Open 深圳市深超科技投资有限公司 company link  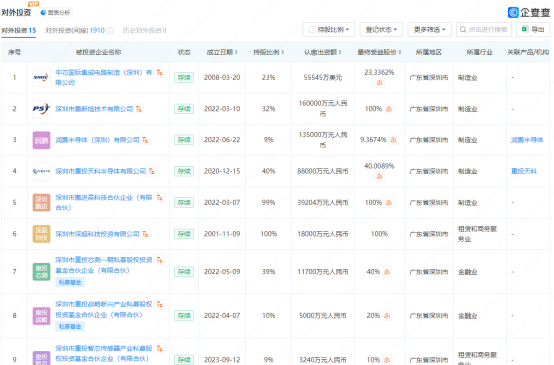coord(97,234)
